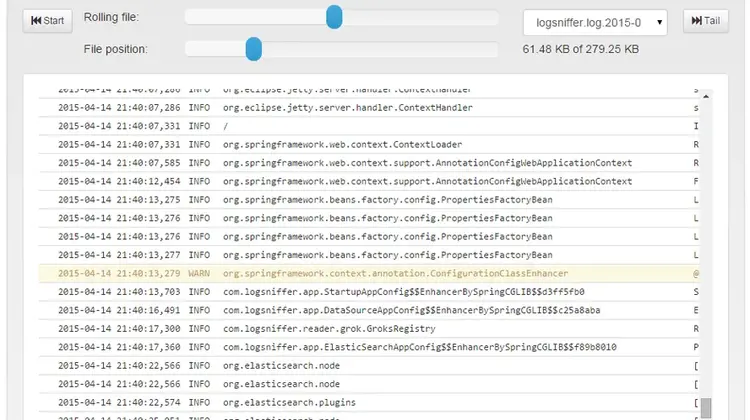Click the log scrollbar up arrow
This screenshot has width=750, height=420.
pos(706,96)
